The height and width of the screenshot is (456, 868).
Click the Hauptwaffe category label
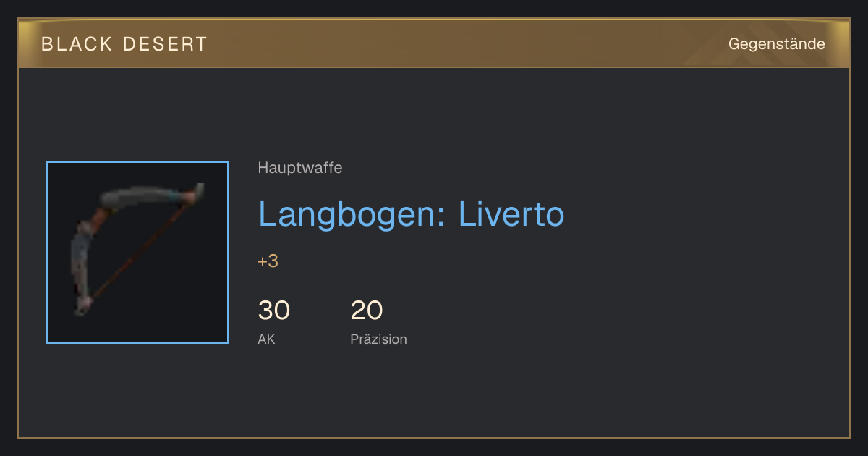300,168
